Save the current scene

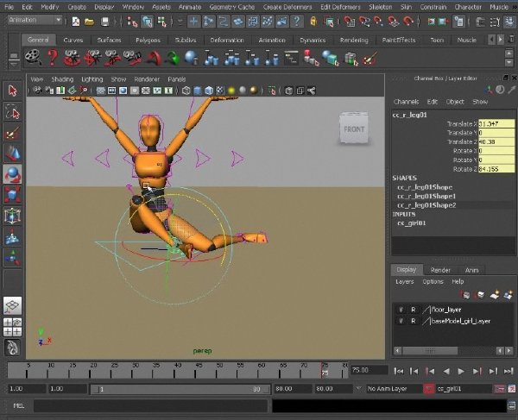[105, 22]
